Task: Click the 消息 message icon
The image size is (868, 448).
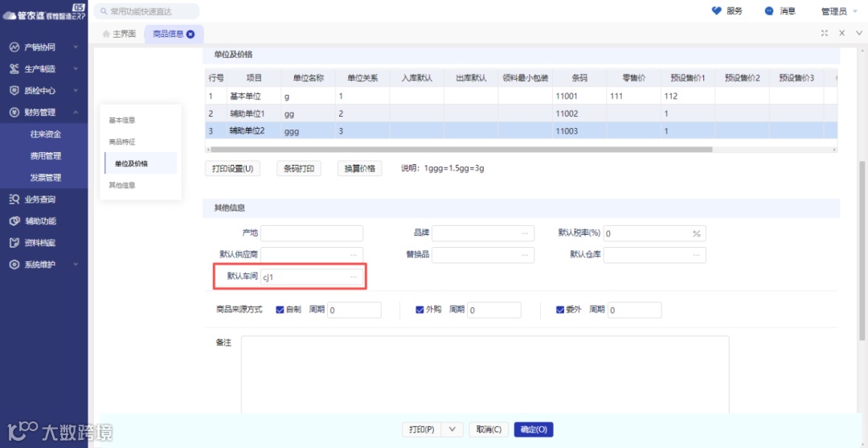Action: click(x=769, y=11)
